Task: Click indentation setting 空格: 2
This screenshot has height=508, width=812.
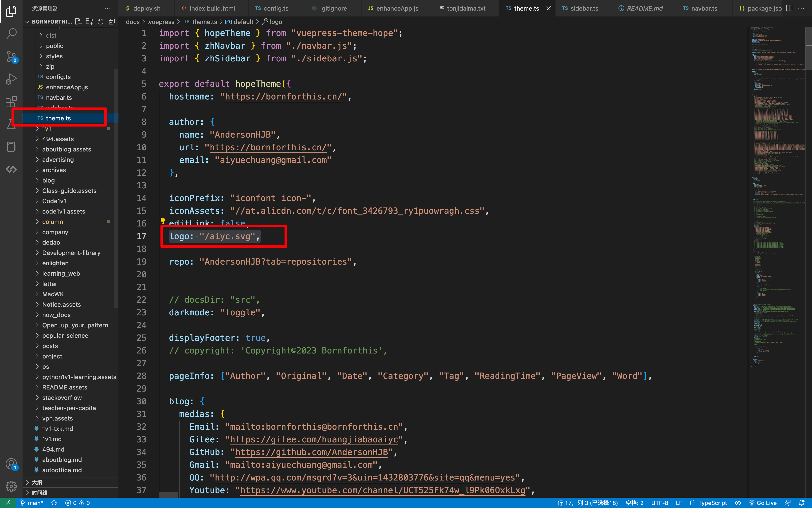Action: pyautogui.click(x=635, y=503)
